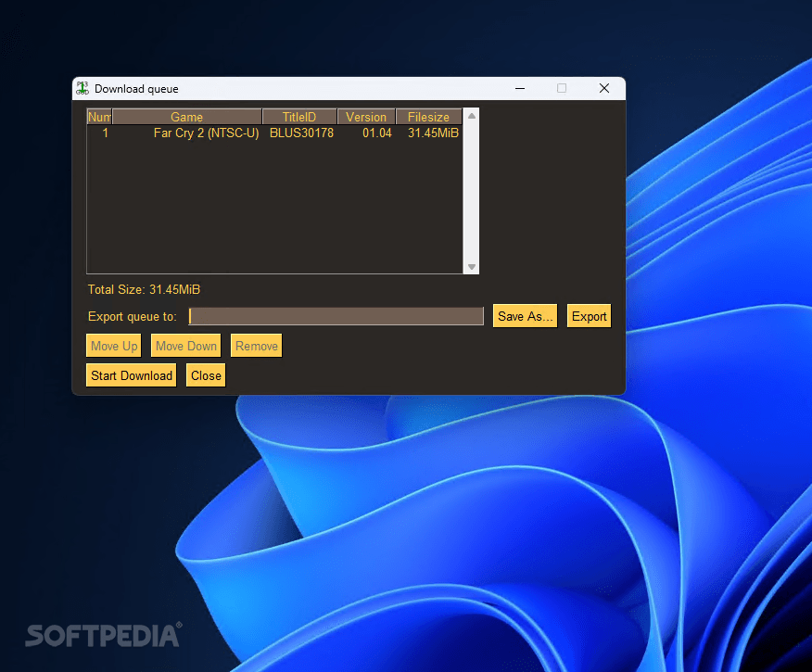Click the Move Up button
This screenshot has width=812, height=672.
click(x=114, y=346)
